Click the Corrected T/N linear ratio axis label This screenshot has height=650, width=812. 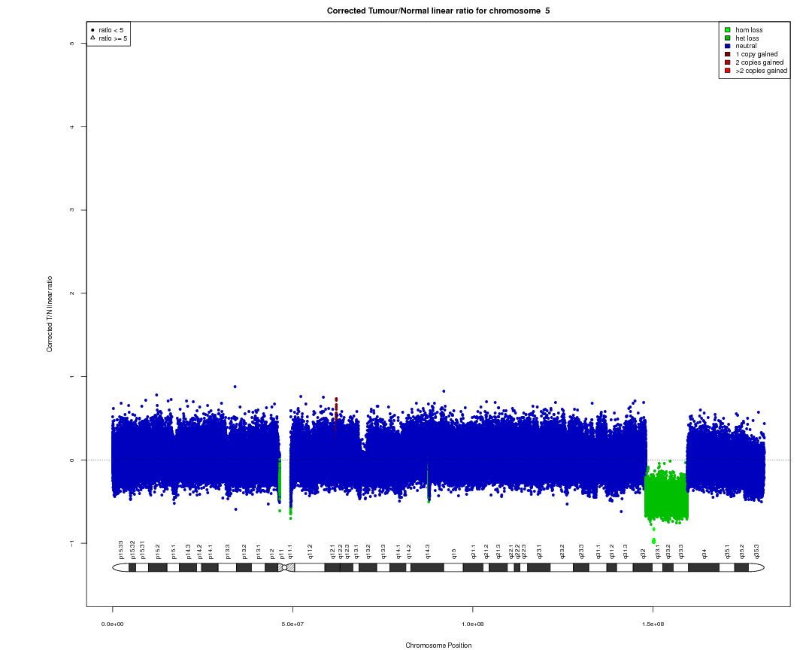(x=50, y=314)
